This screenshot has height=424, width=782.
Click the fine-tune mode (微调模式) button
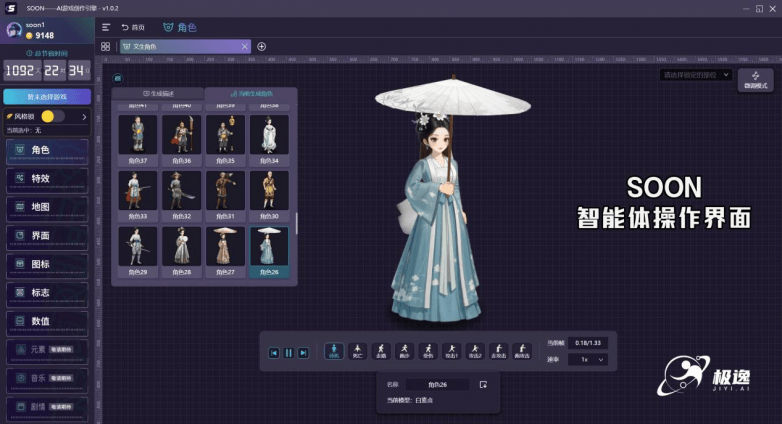coord(756,80)
